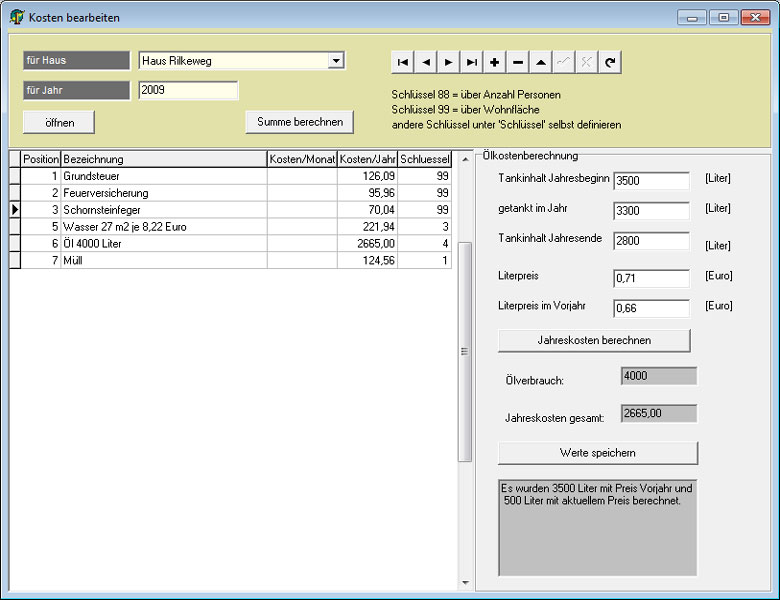Click 'Jahreskosten gesamt' field 2665,00

(x=659, y=413)
